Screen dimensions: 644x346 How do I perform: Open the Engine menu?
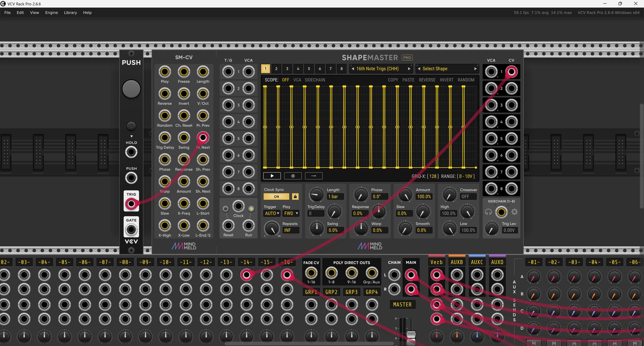click(51, 12)
